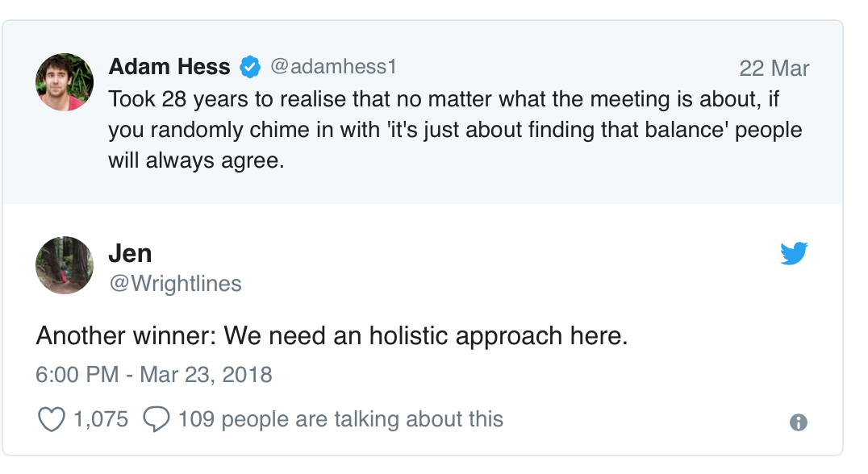Open the @Wrightlines handle link
868x474 pixels.
[x=175, y=284]
